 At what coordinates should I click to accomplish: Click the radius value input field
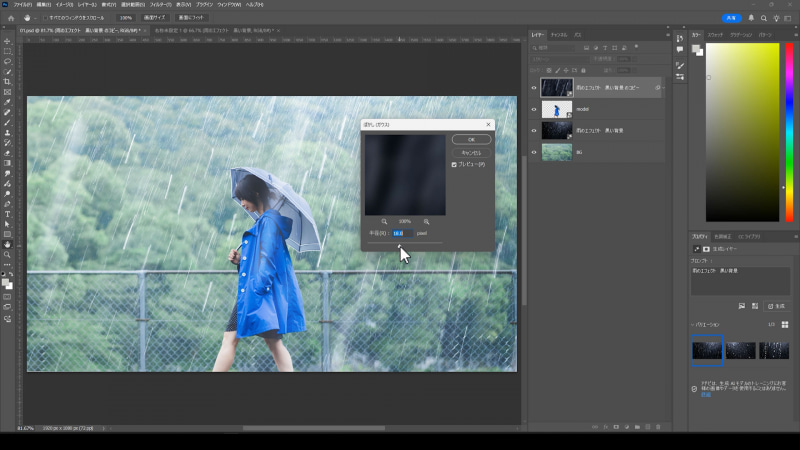pos(401,233)
